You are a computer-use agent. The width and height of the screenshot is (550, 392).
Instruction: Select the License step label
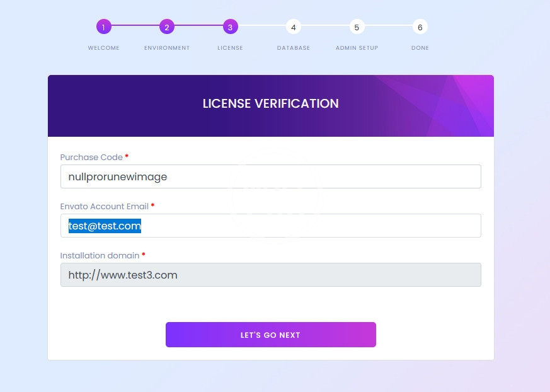click(x=230, y=48)
